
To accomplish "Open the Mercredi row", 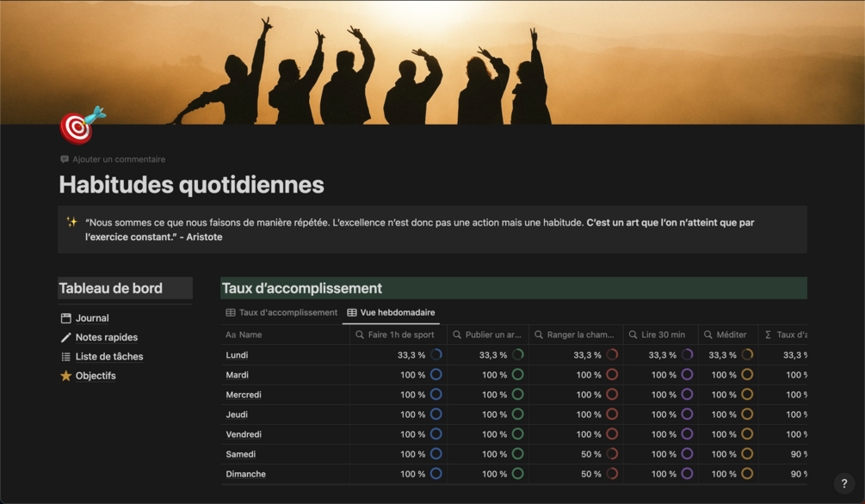I will 244,395.
